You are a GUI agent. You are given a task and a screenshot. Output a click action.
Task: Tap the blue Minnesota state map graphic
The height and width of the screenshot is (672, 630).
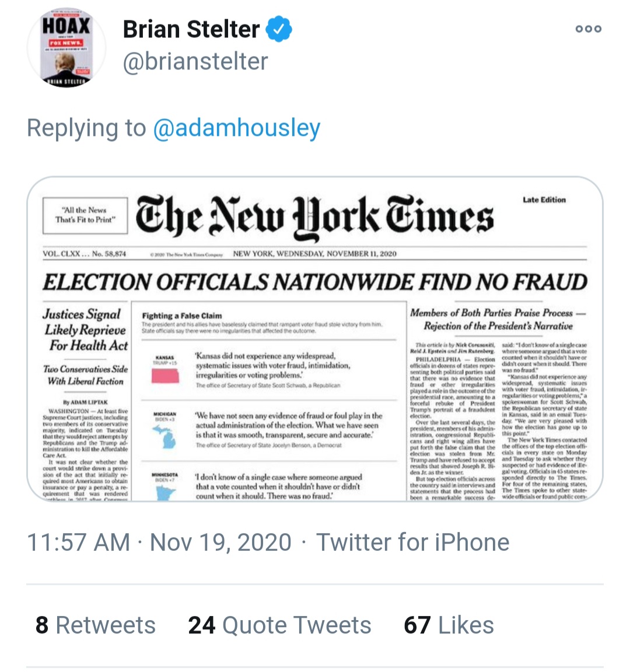pos(165,492)
